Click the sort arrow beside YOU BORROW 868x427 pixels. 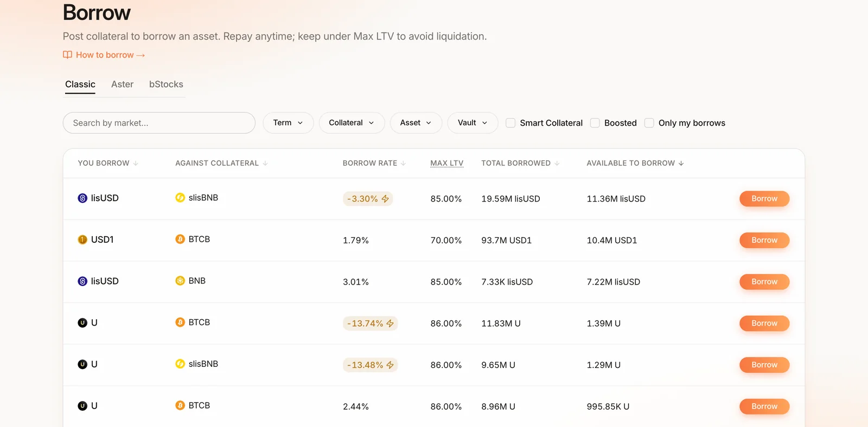(136, 163)
